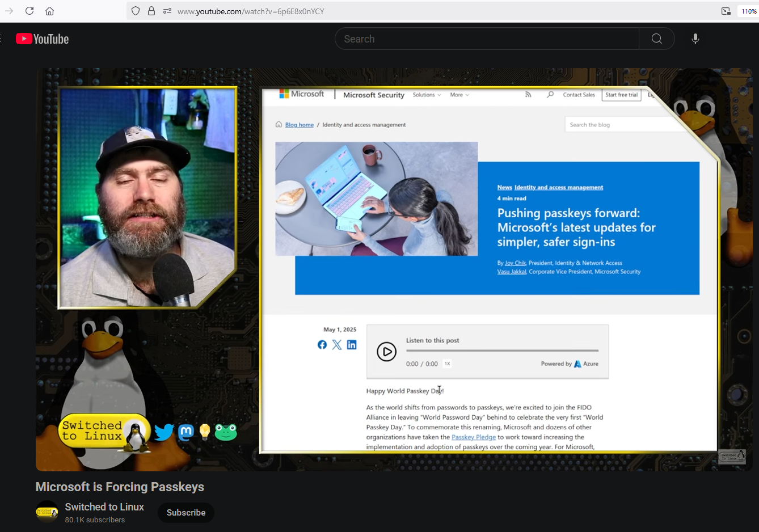The image size is (759, 532).
Task: Subscribe to Switched to Linux
Action: pyautogui.click(x=186, y=513)
